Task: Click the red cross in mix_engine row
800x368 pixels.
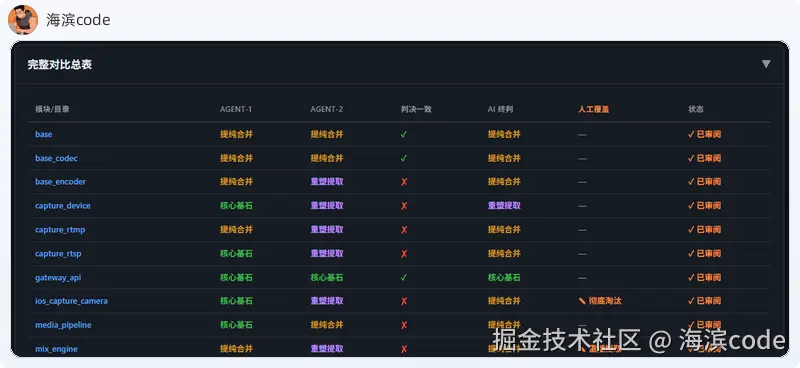Action: point(404,349)
